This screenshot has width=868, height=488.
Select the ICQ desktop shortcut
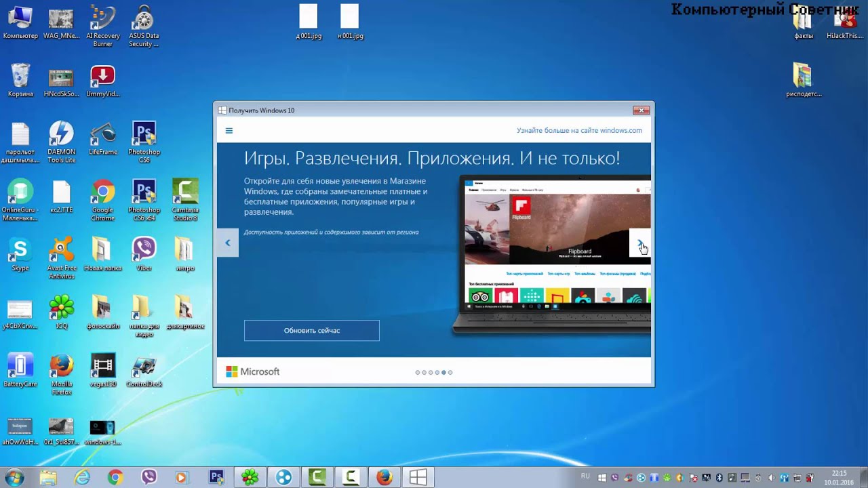(x=62, y=312)
